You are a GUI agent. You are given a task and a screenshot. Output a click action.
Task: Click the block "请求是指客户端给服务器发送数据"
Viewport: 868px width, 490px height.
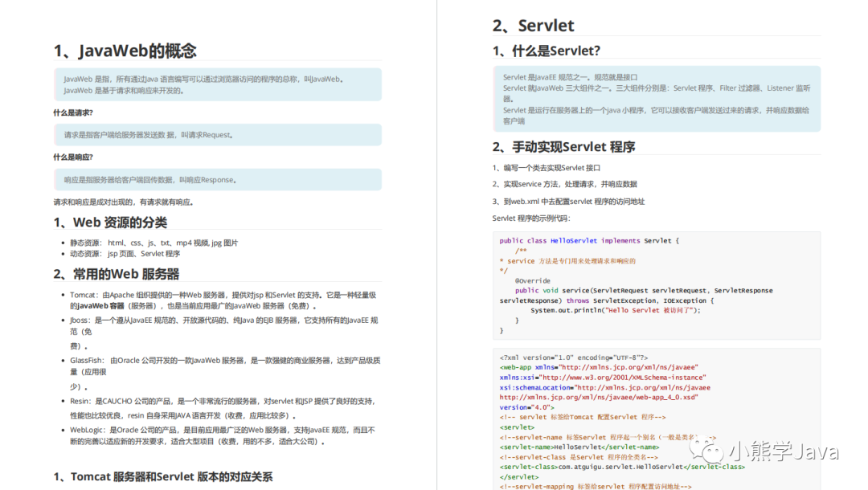[218, 135]
